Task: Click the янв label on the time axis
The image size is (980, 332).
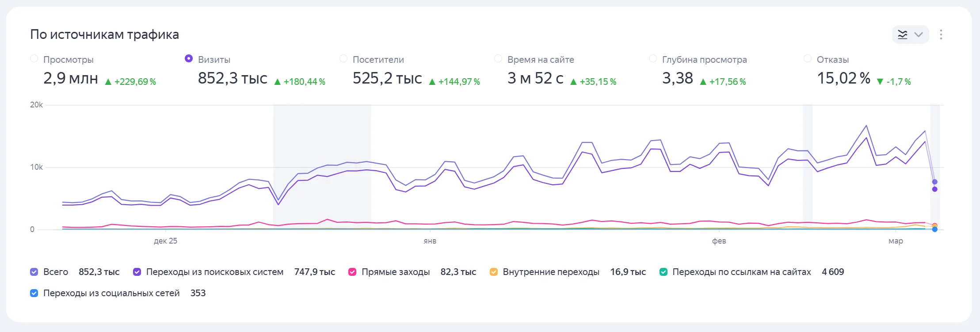Action: click(x=430, y=241)
